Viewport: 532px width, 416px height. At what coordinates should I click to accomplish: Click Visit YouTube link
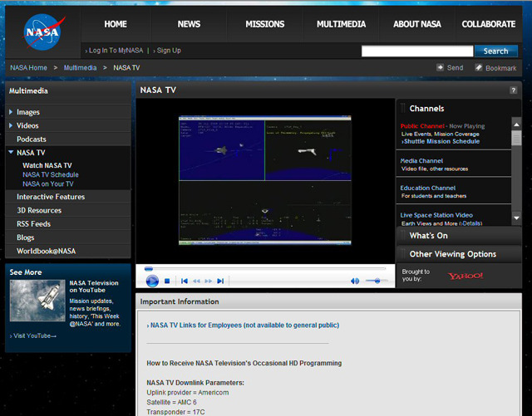click(x=33, y=335)
